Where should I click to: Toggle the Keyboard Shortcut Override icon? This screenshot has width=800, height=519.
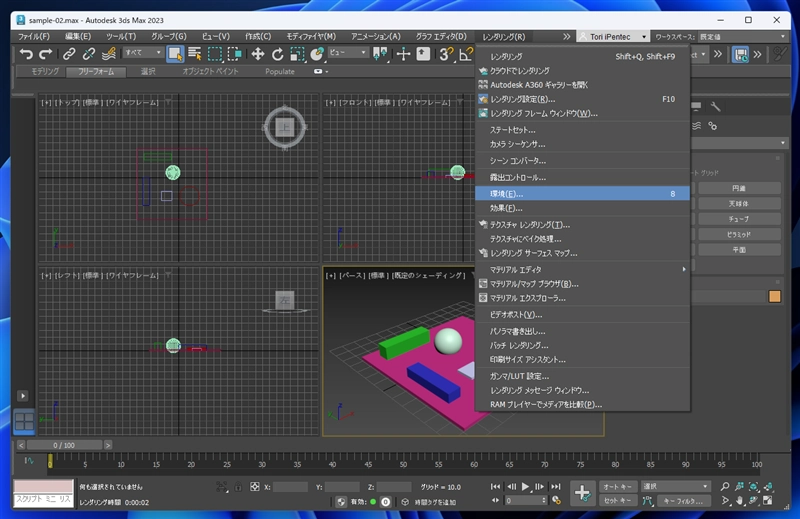point(423,54)
